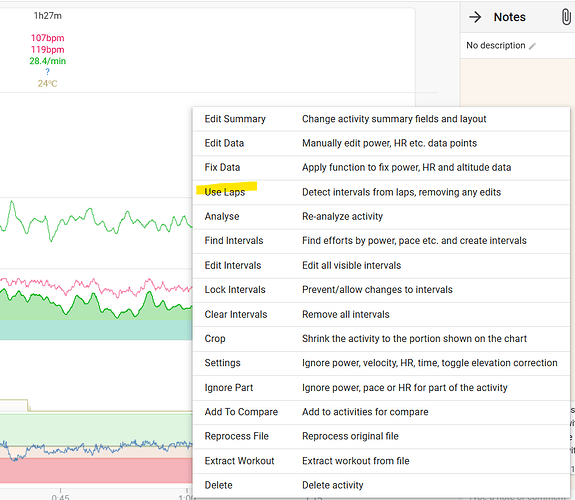Viewport: 575px width, 500px height.
Task: Edit description with the pencil icon
Action: click(532, 46)
